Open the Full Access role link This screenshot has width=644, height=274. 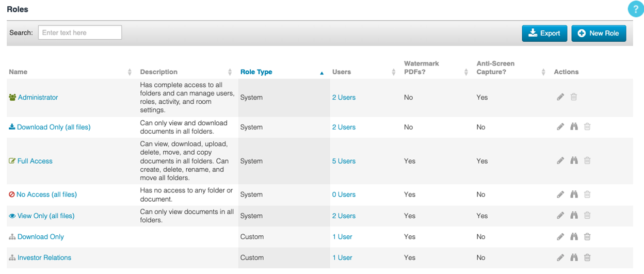click(35, 161)
